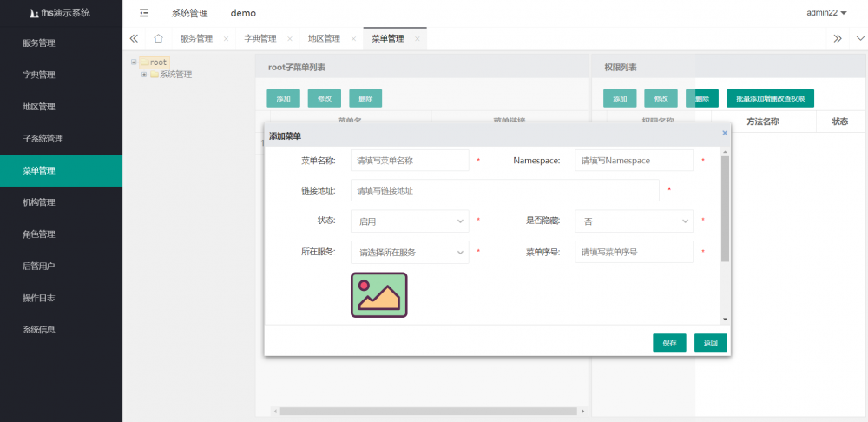Viewport: 868px width, 422px height.
Task: Focus the 菜单名称 input field
Action: (x=410, y=160)
